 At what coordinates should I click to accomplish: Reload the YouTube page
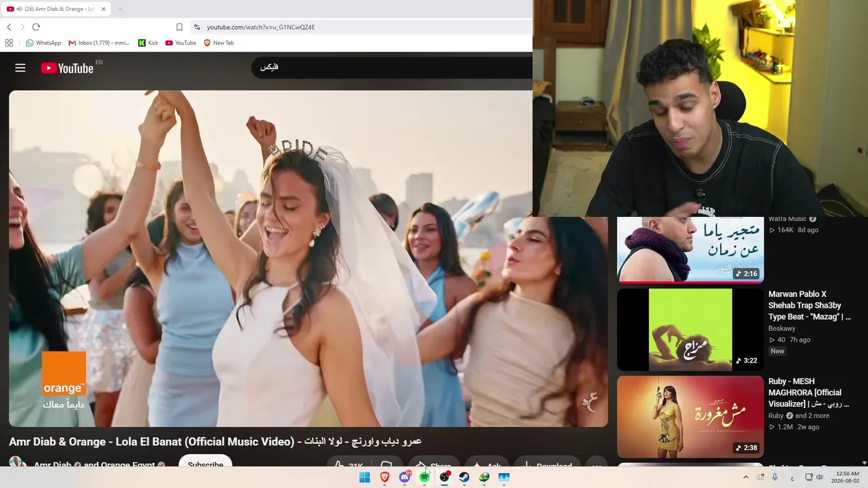[36, 27]
